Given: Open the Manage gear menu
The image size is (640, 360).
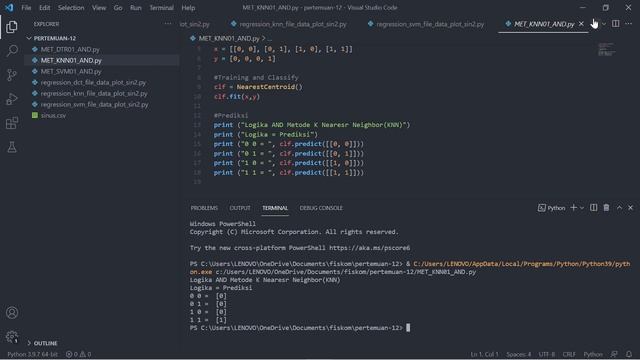Looking at the screenshot, I should (12, 337).
